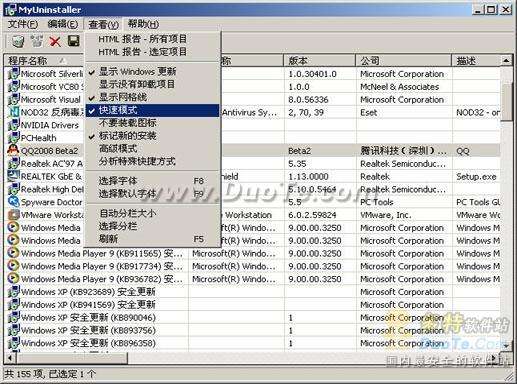Viewport: 517px width, 384px height.
Task: Click the red X delete entry icon
Action: [55, 41]
